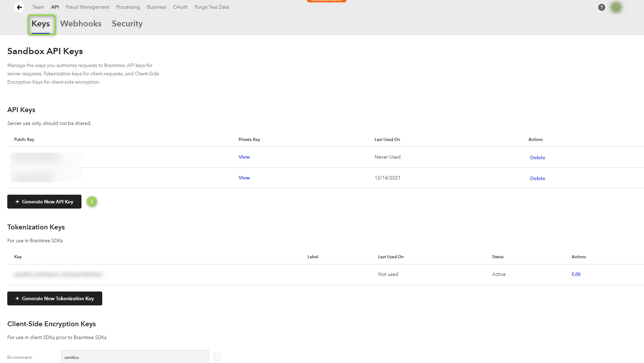Image resolution: width=644 pixels, height=363 pixels.
Task: Click the sandbox environment field
Action: [135, 357]
